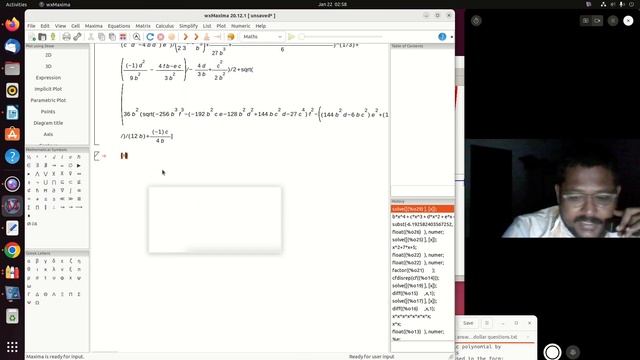Click the Expression button in the draw panel
This screenshot has width=640, height=360.
click(x=48, y=78)
